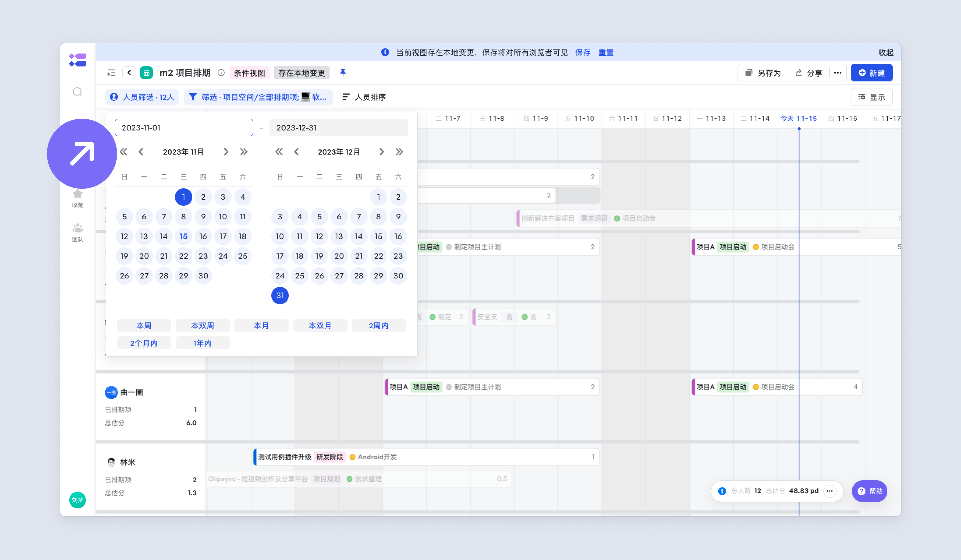Pick November 1 in the calendar
Screen dimensions: 961x560
[x=183, y=197]
